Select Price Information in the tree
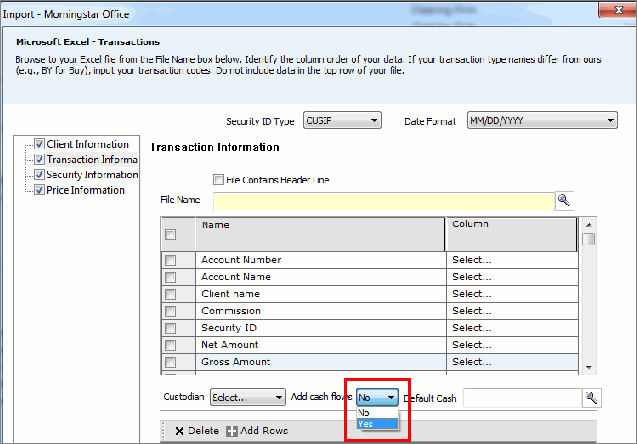Image resolution: width=637 pixels, height=444 pixels. point(85,190)
